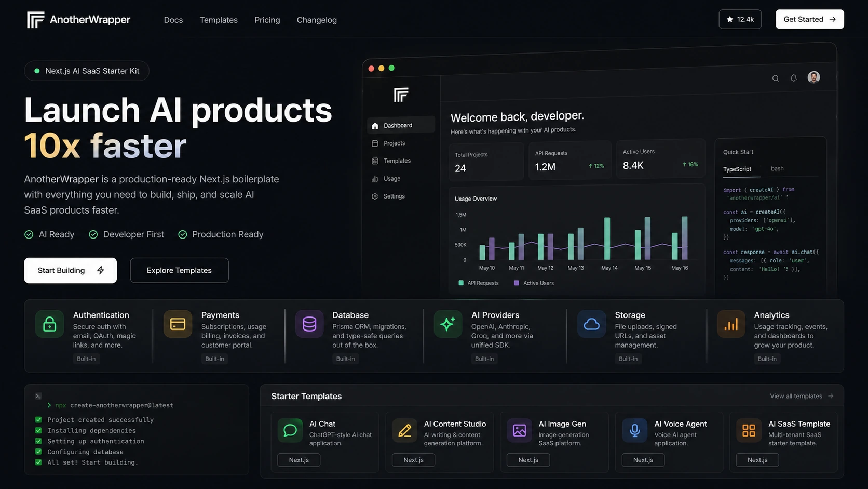Click the Payments card icon
Screen dimensions: 868x489
[x=178, y=324]
